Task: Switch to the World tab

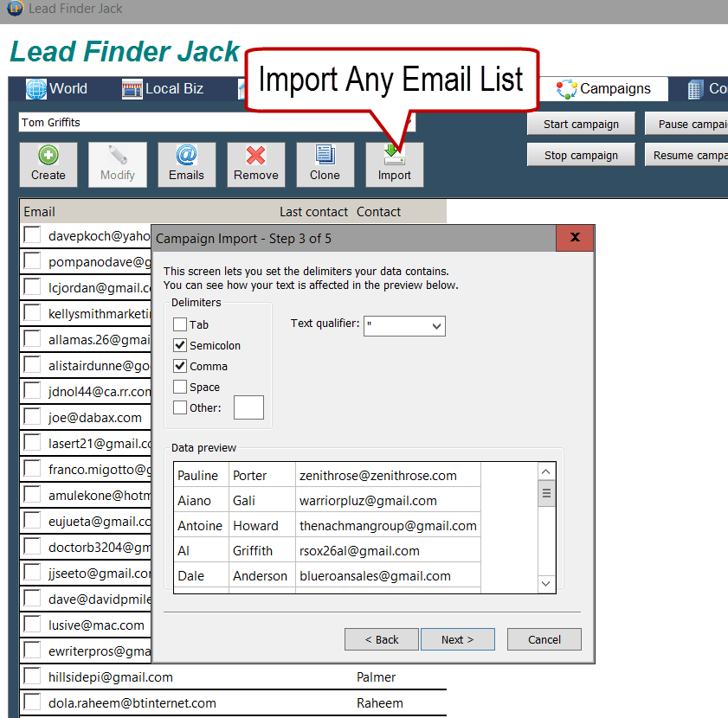Action: [68, 88]
